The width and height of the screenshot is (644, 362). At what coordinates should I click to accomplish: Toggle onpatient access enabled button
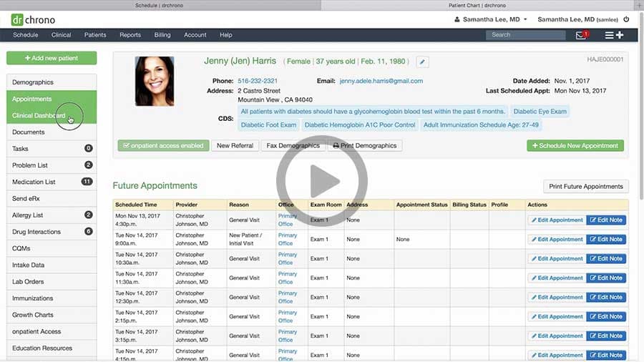click(163, 146)
